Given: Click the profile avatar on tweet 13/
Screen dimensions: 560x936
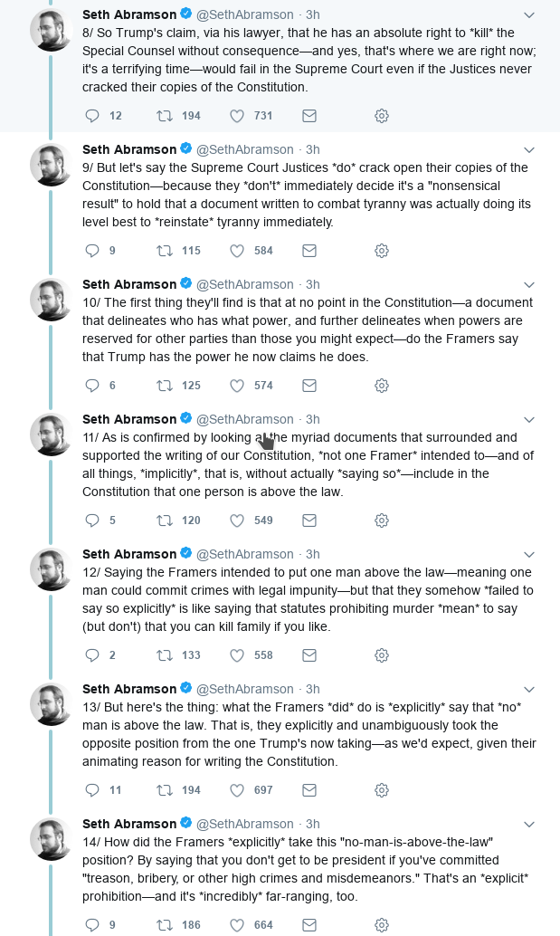Looking at the screenshot, I should [52, 704].
